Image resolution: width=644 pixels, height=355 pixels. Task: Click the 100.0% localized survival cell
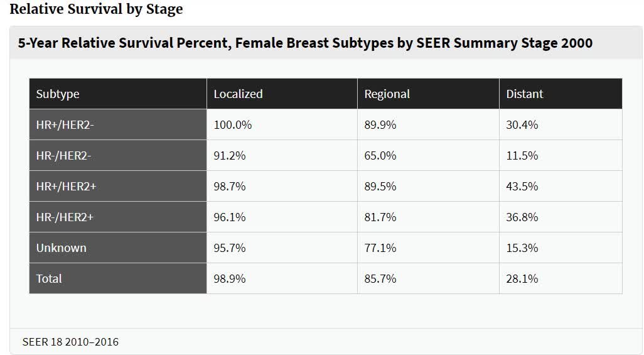(233, 125)
